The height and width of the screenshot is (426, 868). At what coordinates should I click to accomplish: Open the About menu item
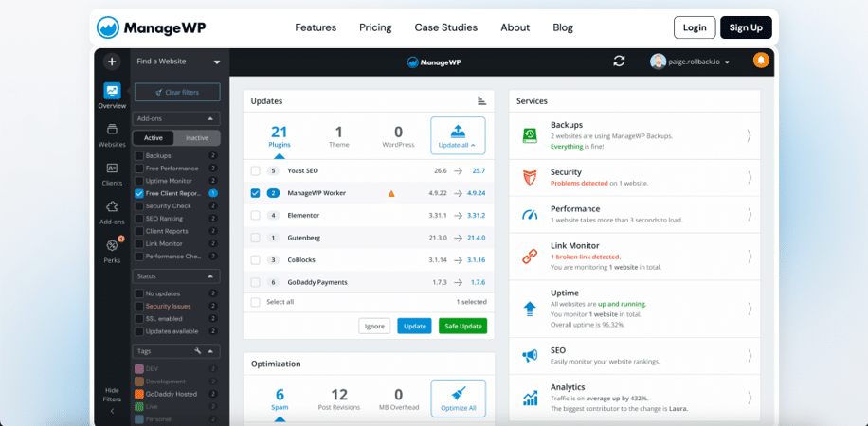pyautogui.click(x=515, y=27)
